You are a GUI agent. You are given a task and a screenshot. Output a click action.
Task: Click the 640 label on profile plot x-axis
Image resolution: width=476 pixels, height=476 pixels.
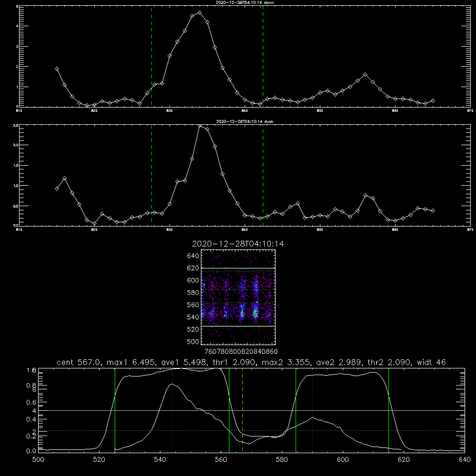[x=465, y=460]
